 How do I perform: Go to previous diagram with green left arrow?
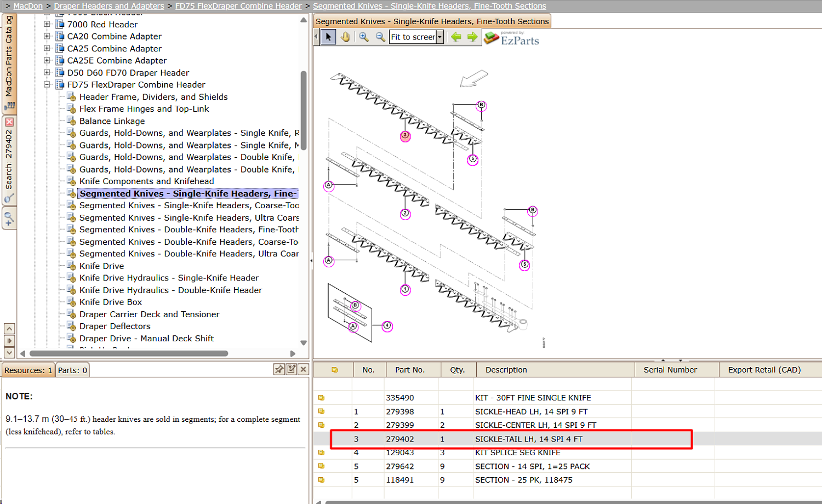[456, 37]
